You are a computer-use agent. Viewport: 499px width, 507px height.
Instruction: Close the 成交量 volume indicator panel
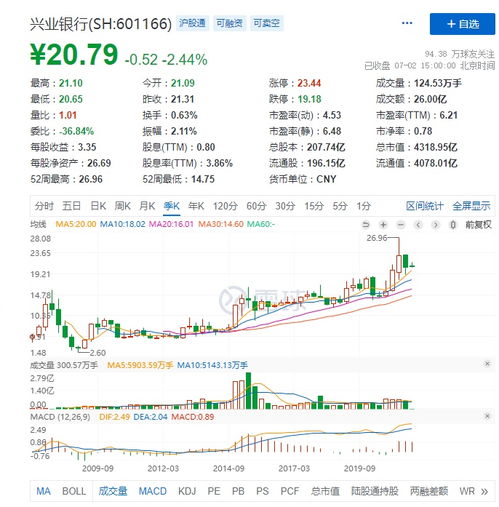pos(487,363)
